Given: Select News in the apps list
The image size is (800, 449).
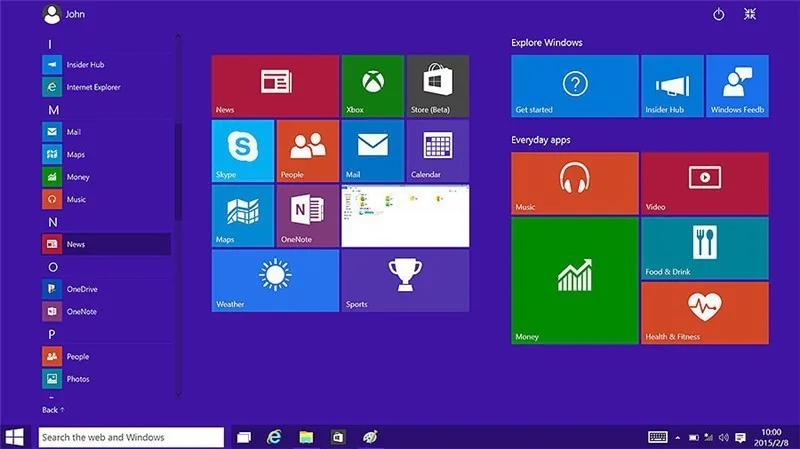Looking at the screenshot, I should (106, 244).
